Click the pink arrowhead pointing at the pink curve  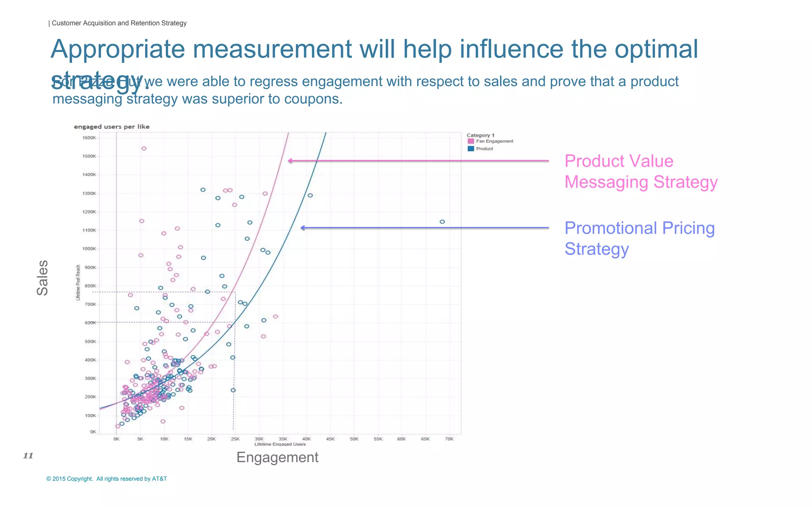tap(291, 161)
